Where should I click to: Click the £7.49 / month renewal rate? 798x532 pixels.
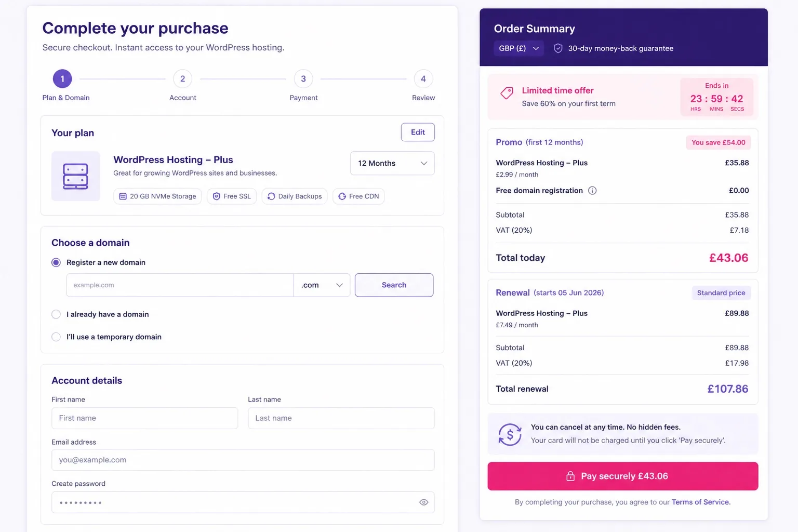pyautogui.click(x=517, y=325)
